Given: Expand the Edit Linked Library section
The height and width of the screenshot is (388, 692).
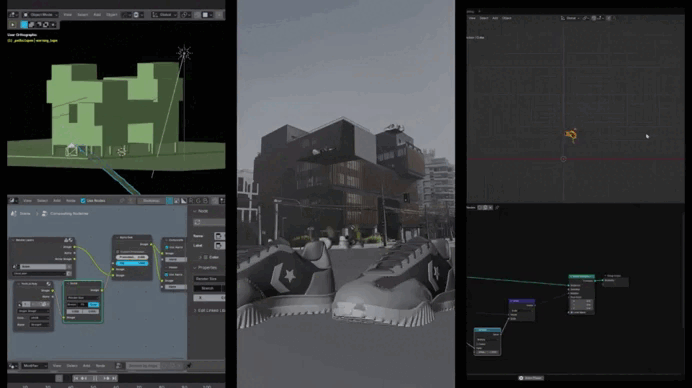Looking at the screenshot, I should [x=210, y=311].
